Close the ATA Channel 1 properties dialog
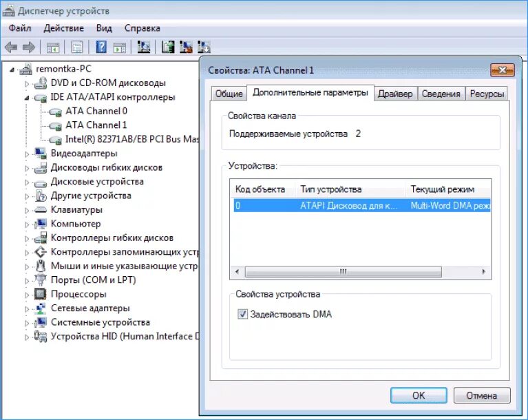This screenshot has width=528, height=420. 502,70
